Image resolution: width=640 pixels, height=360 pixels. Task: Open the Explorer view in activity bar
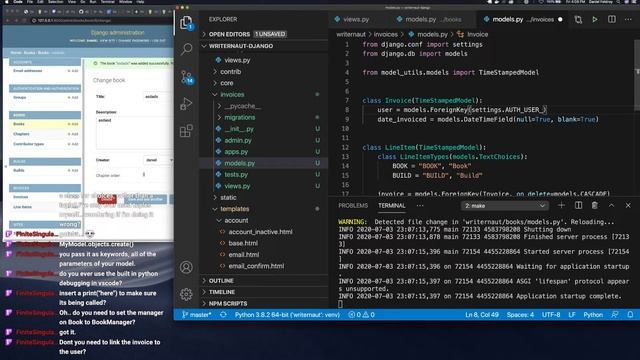coord(187,22)
